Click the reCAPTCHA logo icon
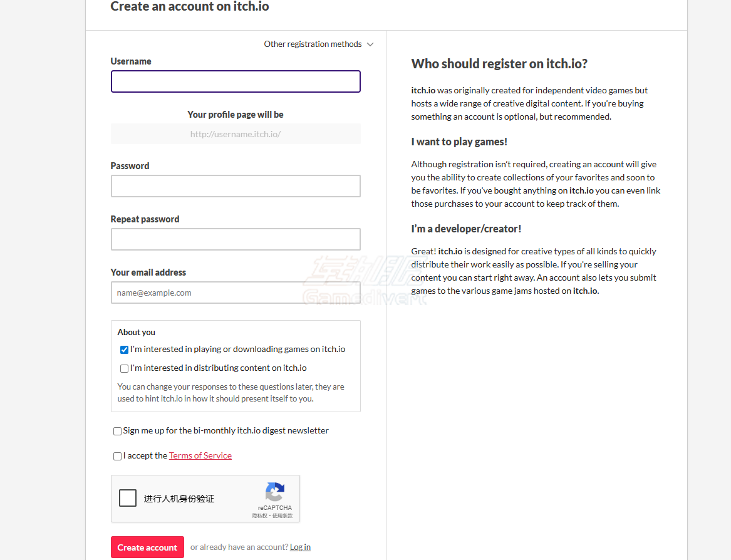The image size is (731, 560). point(274,492)
